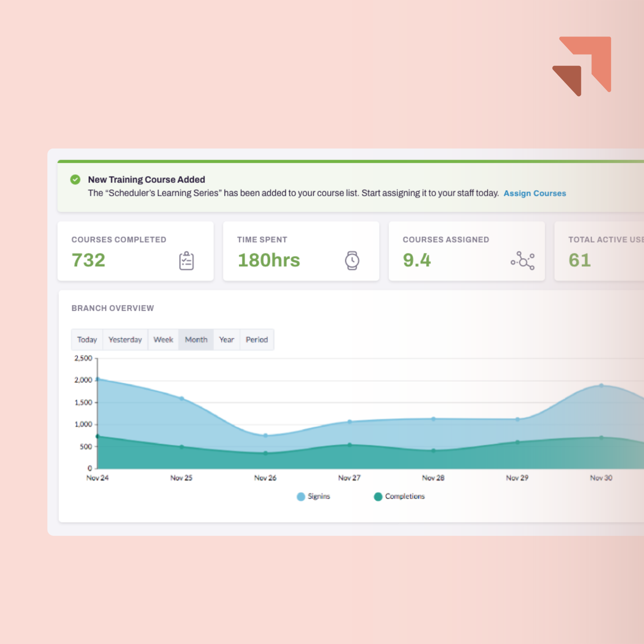Choose the Month range tab
The image size is (644, 644).
[x=196, y=340]
